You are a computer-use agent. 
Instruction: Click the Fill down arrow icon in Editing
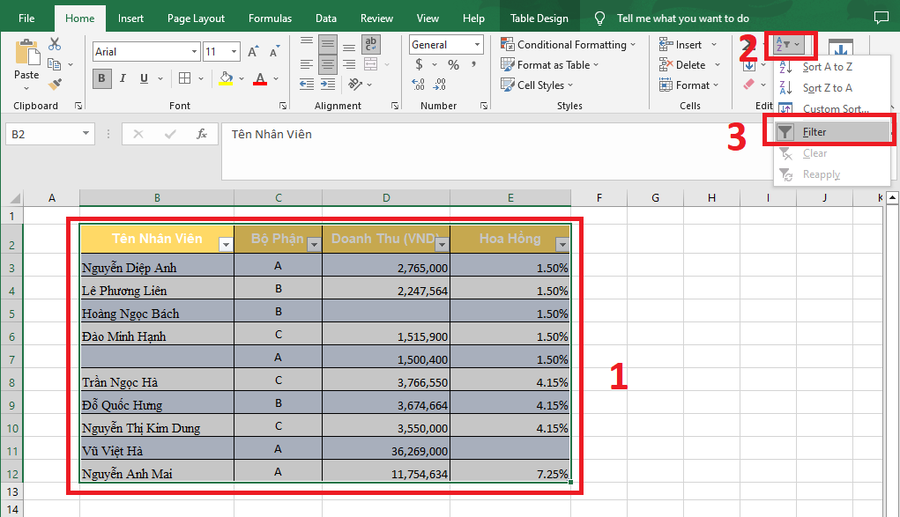tap(749, 65)
